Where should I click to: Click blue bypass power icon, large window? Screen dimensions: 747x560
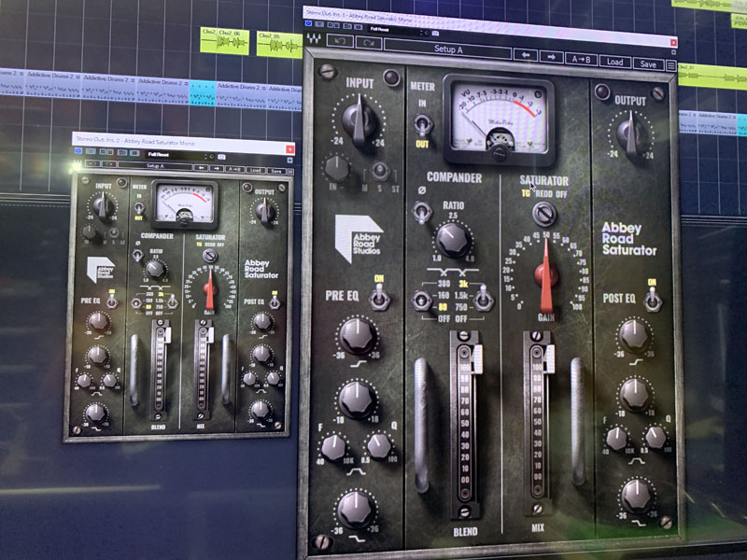click(309, 22)
